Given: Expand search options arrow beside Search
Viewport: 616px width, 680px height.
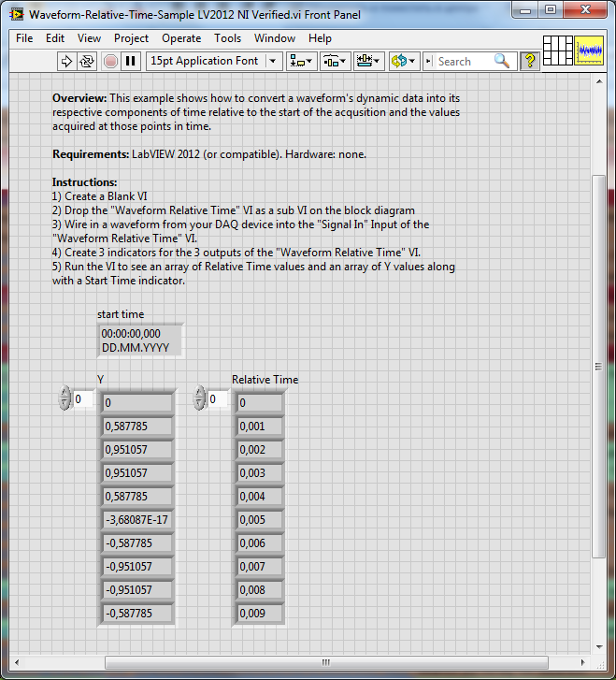Looking at the screenshot, I should point(428,61).
